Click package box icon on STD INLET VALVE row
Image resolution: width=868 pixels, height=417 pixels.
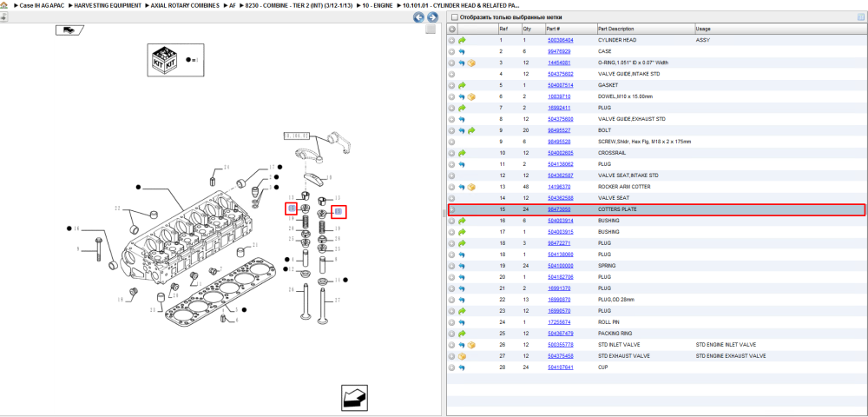471,344
